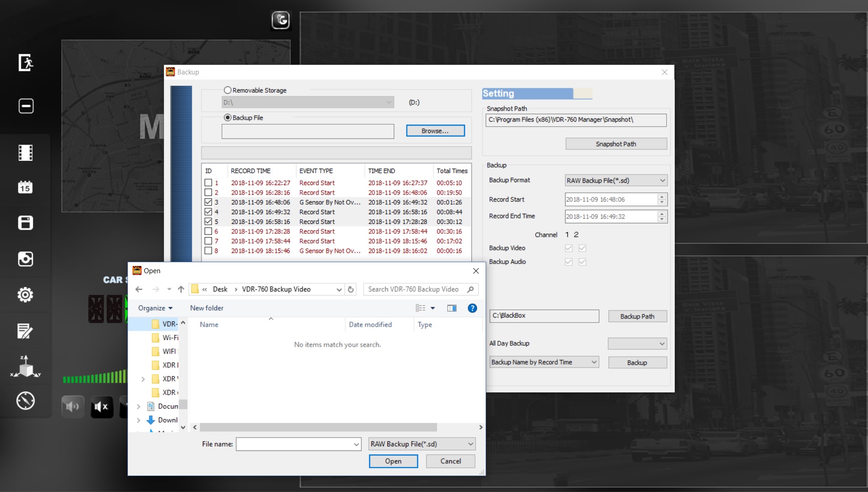Click the Backup Path button
This screenshot has height=492, width=868.
[x=637, y=316]
